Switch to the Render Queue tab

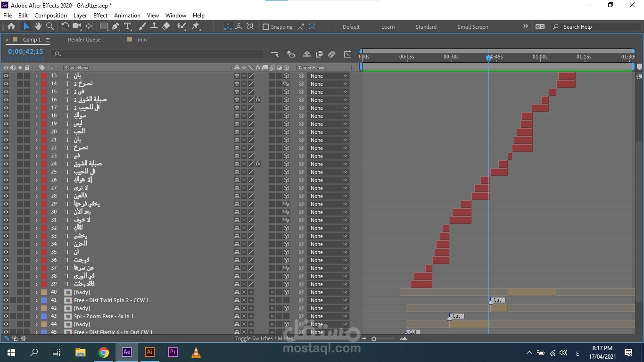coord(84,40)
